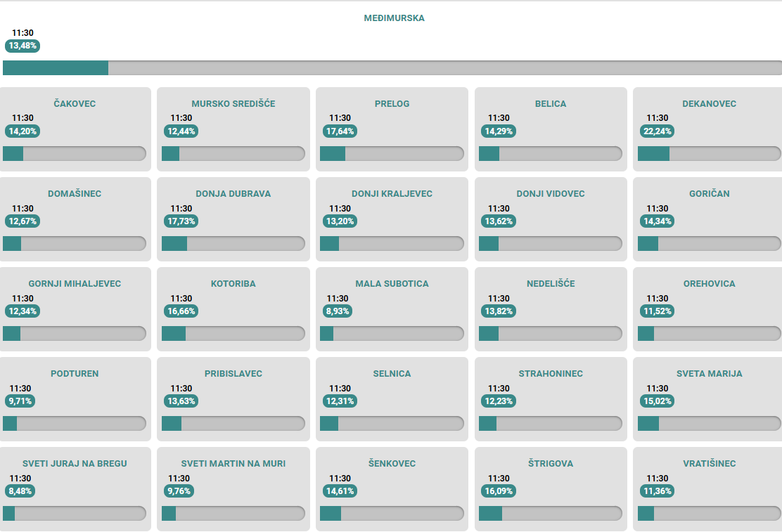
Task: Select the NEDELIŠĆE municipality title
Action: point(551,284)
